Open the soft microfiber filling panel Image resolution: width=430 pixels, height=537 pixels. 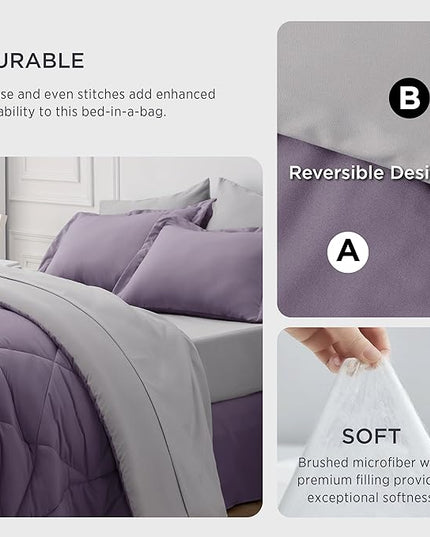coord(354,422)
